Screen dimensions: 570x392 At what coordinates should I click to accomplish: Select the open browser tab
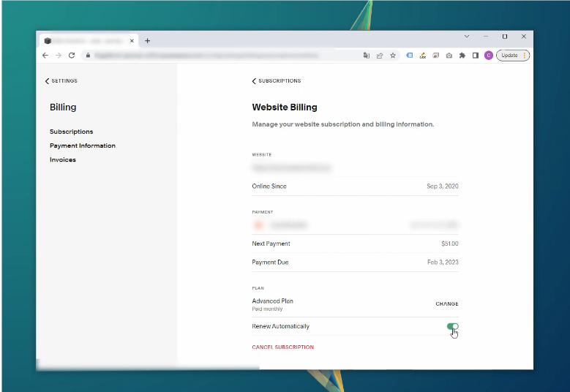pyautogui.click(x=89, y=41)
